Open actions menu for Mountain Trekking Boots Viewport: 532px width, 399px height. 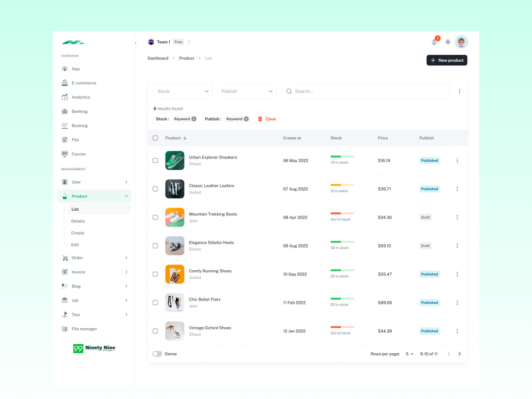pos(457,218)
